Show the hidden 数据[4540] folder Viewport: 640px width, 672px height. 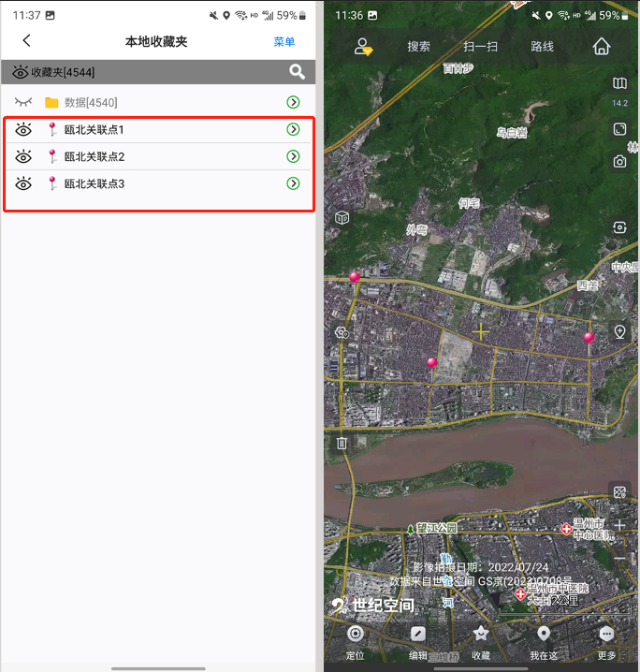tap(23, 102)
